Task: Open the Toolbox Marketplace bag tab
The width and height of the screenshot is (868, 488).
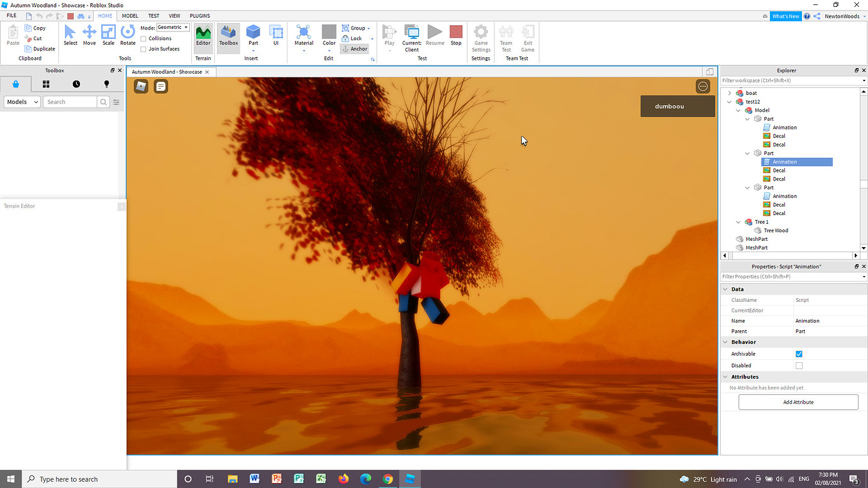Action: [16, 84]
